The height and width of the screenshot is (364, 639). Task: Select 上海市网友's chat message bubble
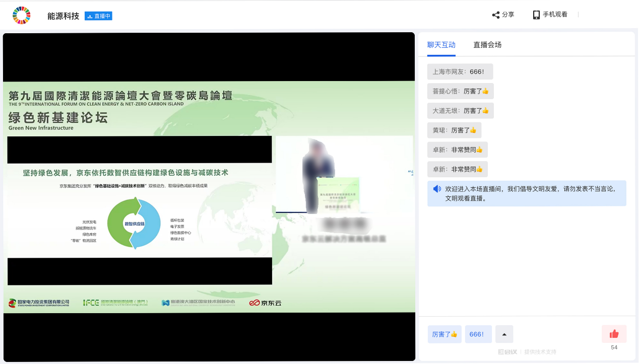click(x=460, y=71)
